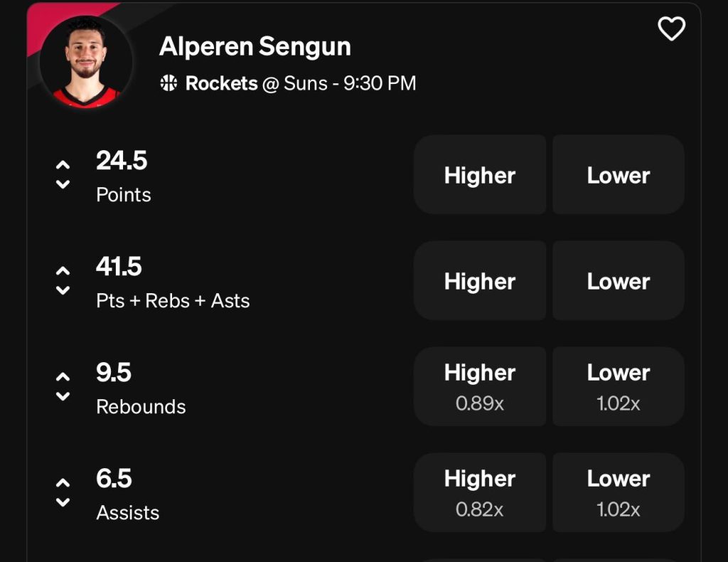The height and width of the screenshot is (562, 728).
Task: Open the Alperen Sengun player name
Action: (255, 47)
